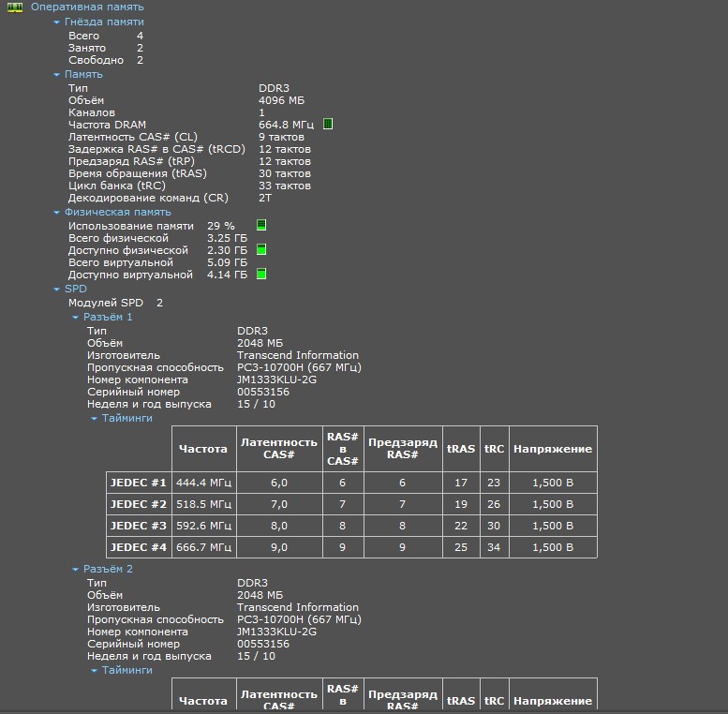Click the 33 тактов tRC value
This screenshot has height=714, width=728.
point(285,186)
